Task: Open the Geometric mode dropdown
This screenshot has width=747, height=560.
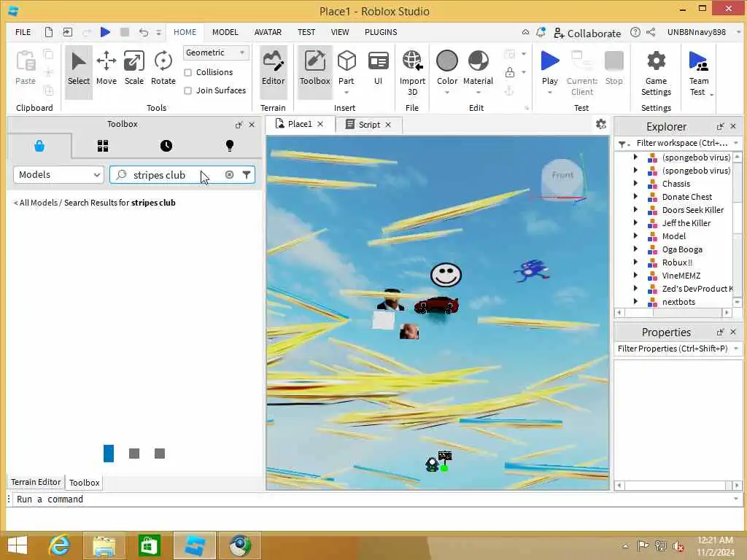Action: (x=216, y=52)
